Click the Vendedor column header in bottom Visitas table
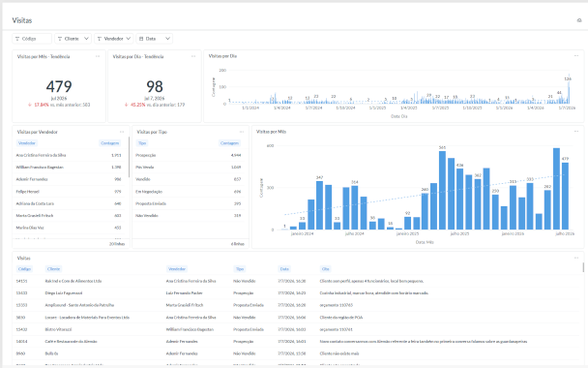 pyautogui.click(x=177, y=269)
